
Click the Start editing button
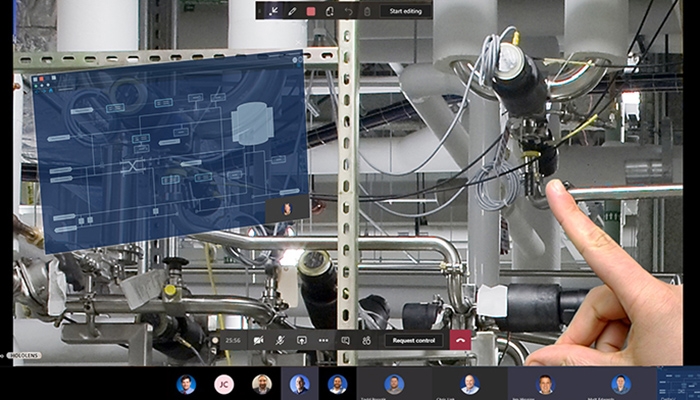[406, 11]
